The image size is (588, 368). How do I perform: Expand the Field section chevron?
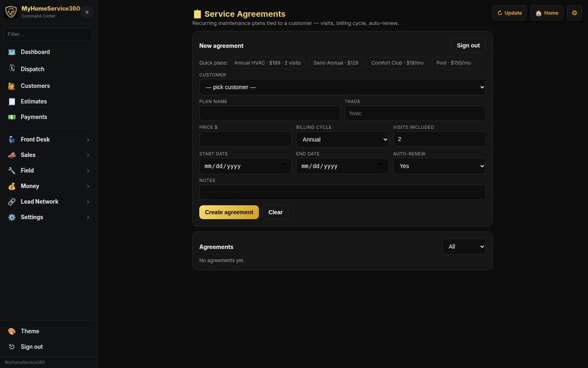pyautogui.click(x=88, y=171)
